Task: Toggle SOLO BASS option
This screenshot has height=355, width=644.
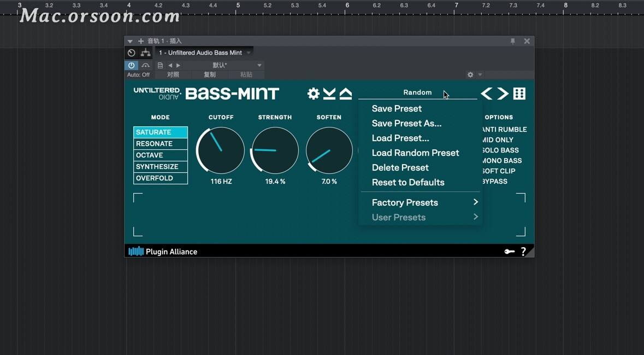Action: 501,150
